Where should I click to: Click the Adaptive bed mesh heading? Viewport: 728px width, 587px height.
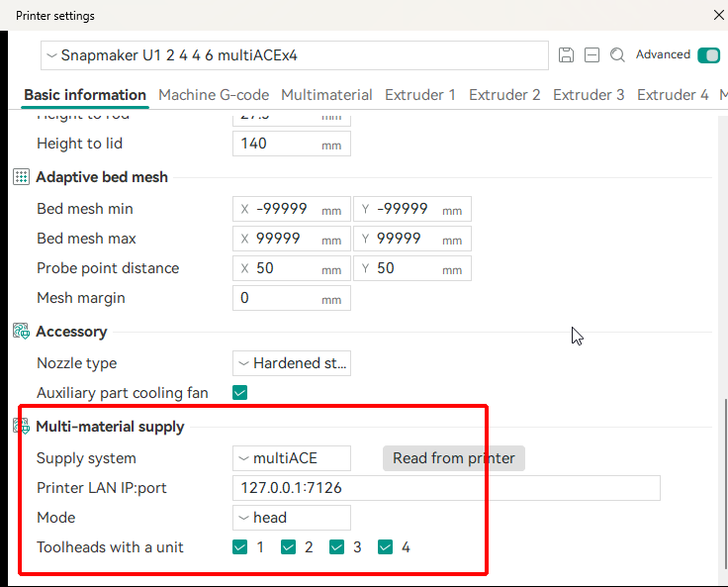coord(102,177)
